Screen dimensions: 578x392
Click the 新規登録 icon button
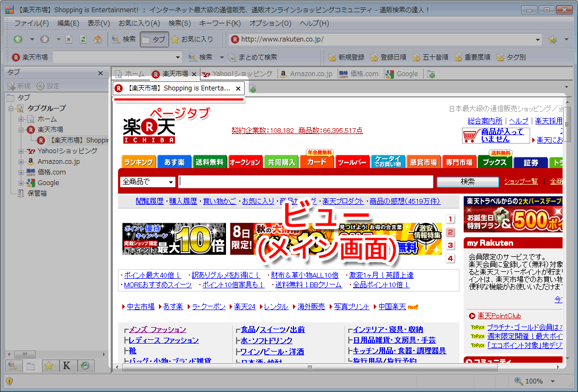(346, 57)
